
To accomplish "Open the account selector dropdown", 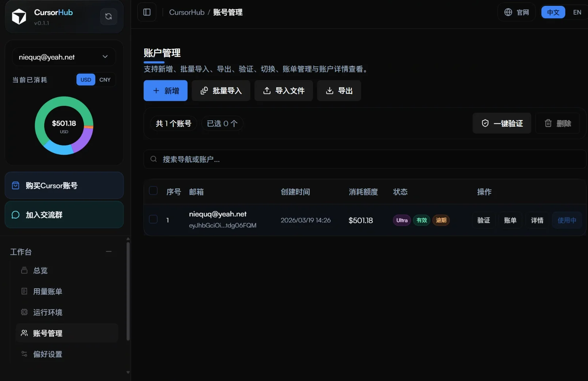I will tap(105, 57).
